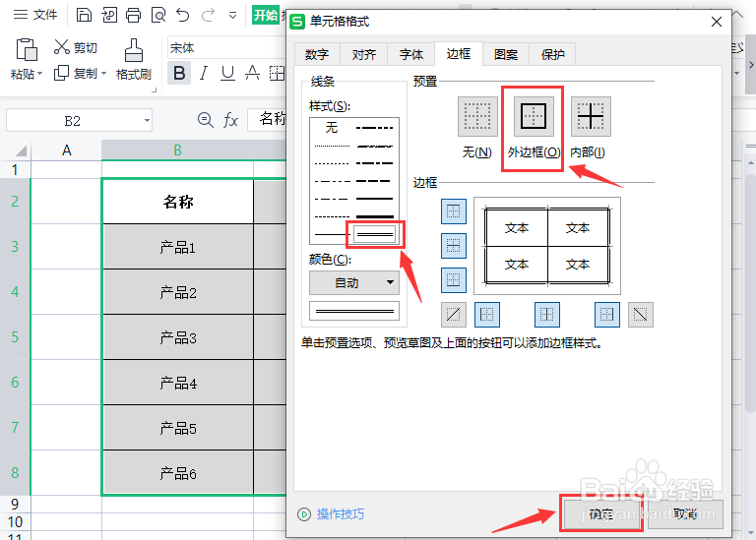Select the thickest solid line style
The height and width of the screenshot is (540, 756).
tap(375, 216)
